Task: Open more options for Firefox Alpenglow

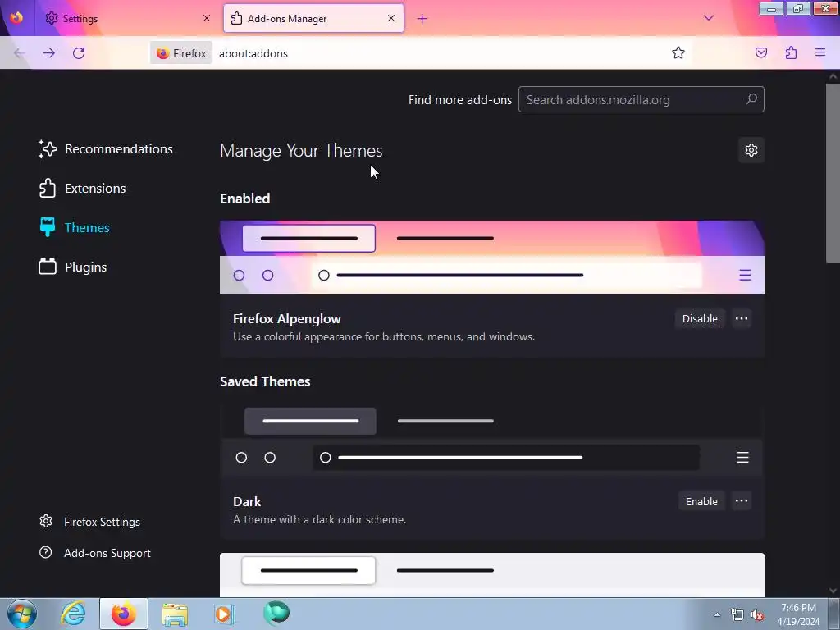Action: tap(742, 319)
